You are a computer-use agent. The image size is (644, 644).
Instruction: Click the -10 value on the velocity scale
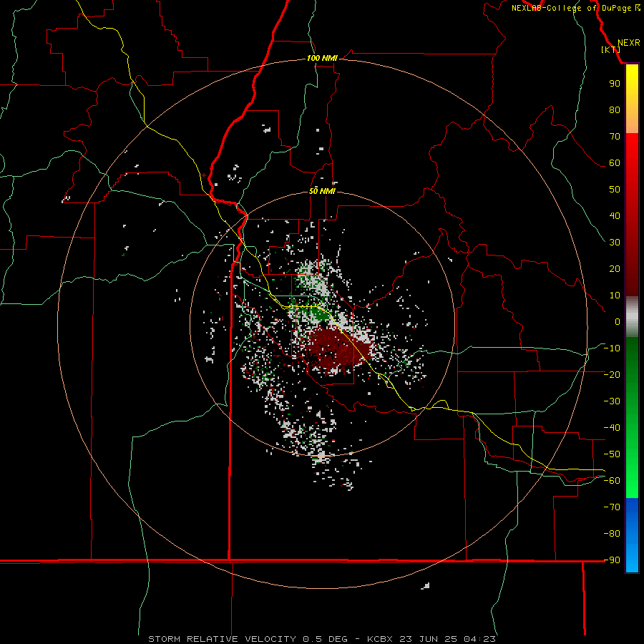pos(612,348)
